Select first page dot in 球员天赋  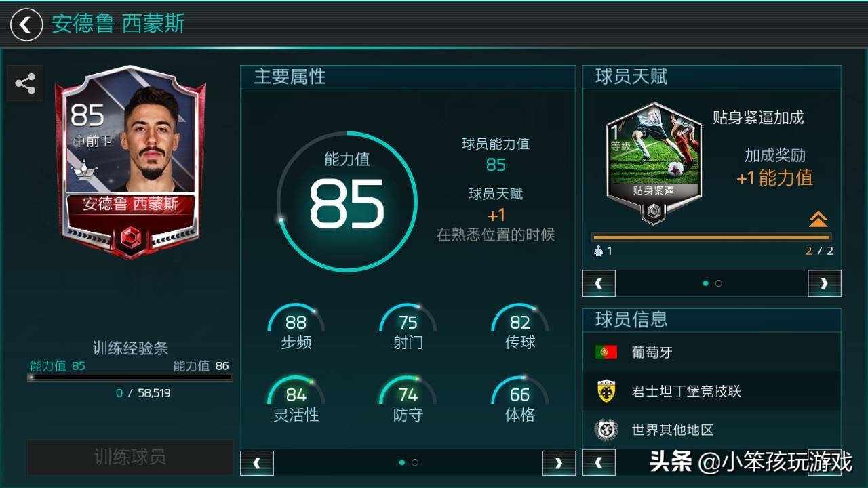tap(705, 283)
